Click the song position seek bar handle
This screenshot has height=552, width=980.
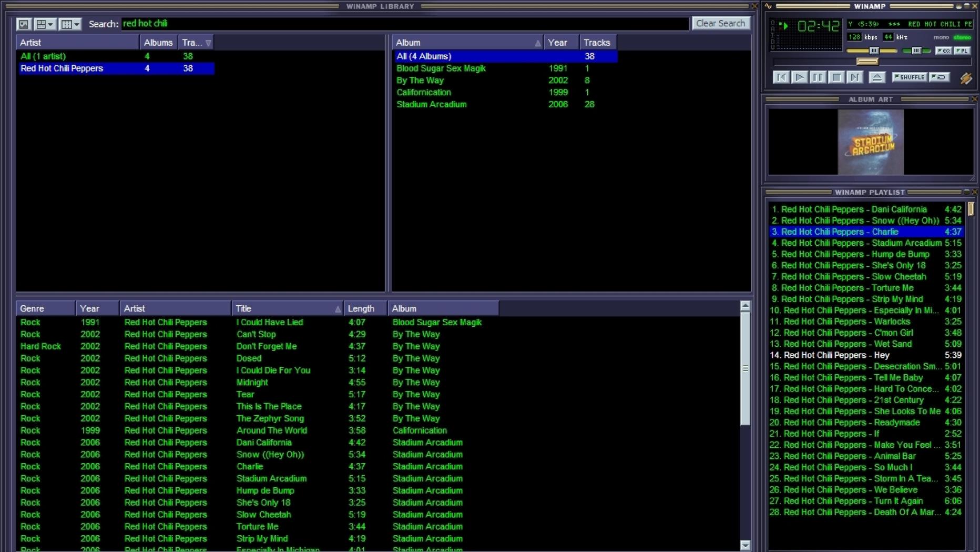point(867,61)
